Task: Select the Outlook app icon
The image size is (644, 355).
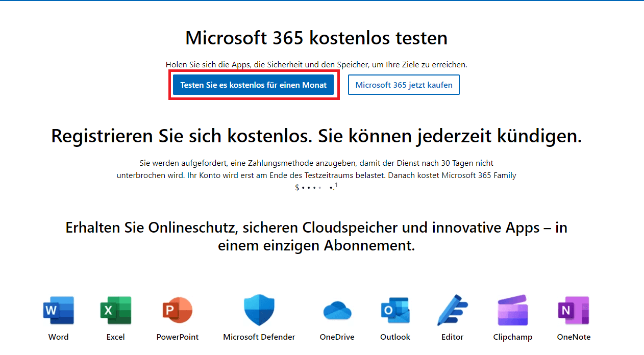Action: tap(395, 311)
